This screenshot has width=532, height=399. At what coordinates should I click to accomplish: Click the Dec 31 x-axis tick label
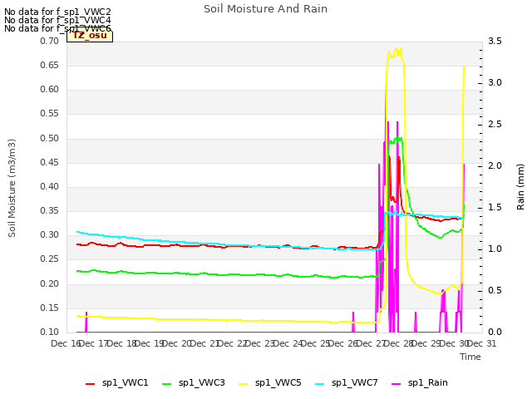point(482,343)
